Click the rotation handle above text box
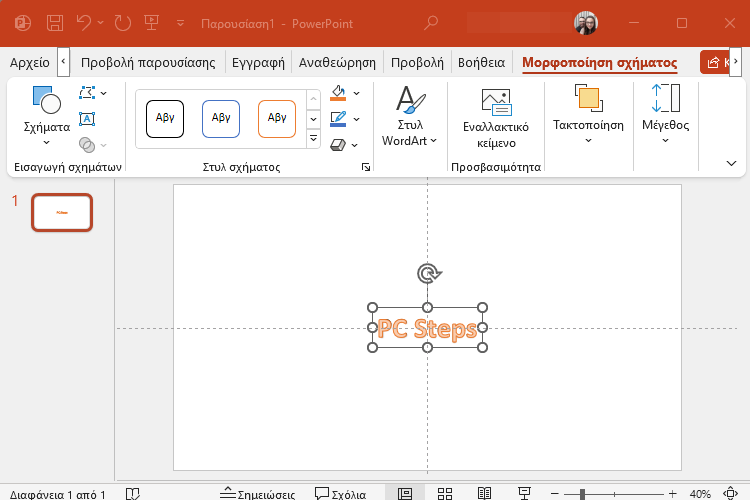Screen dimensions: 750x500 (x=429, y=274)
